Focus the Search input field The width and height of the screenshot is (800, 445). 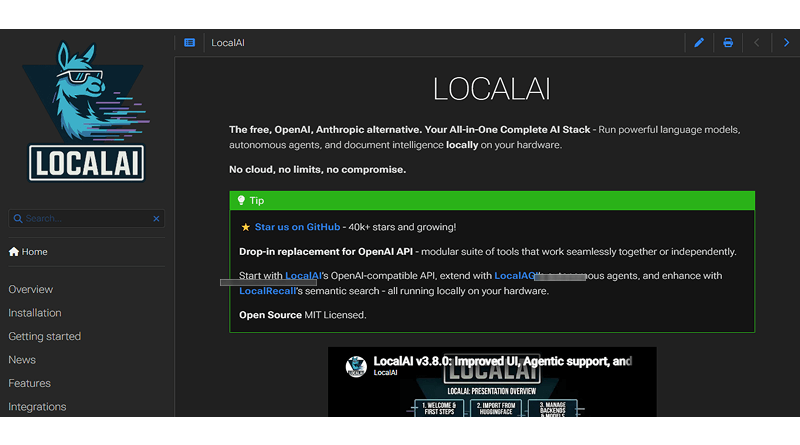click(86, 218)
